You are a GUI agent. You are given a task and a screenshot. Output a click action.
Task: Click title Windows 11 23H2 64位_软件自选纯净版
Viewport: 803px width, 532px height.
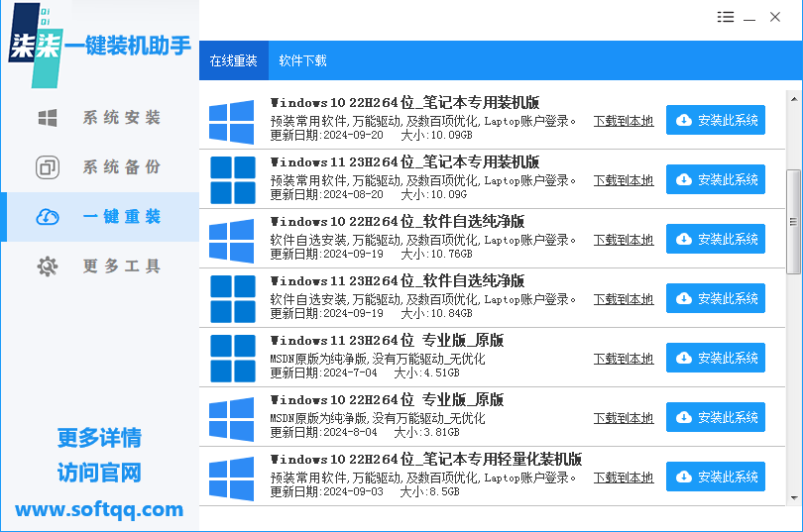click(x=398, y=280)
